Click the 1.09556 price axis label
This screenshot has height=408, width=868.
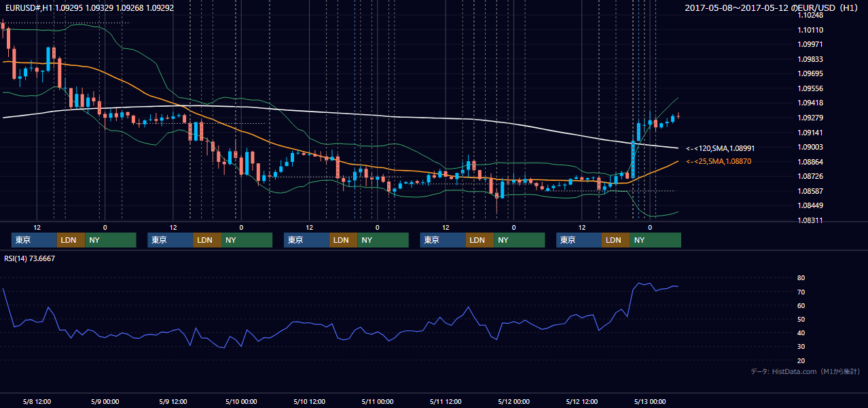coord(810,88)
